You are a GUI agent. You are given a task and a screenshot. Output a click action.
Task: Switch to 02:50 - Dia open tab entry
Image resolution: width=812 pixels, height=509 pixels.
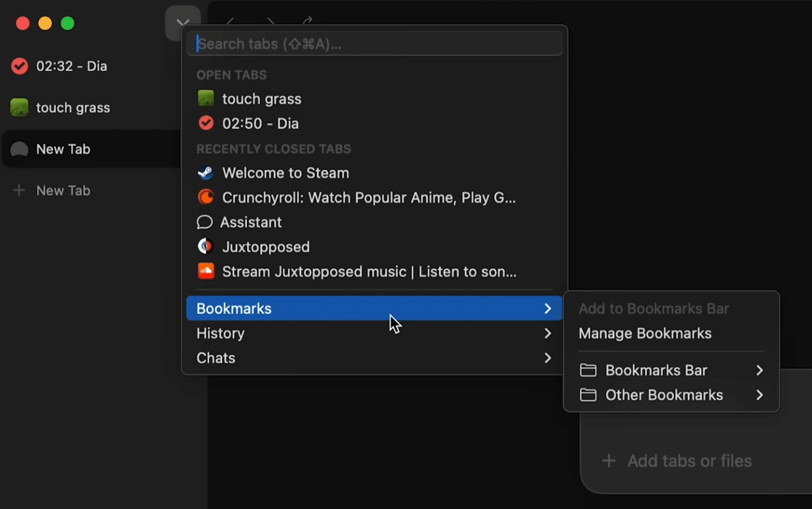374,123
